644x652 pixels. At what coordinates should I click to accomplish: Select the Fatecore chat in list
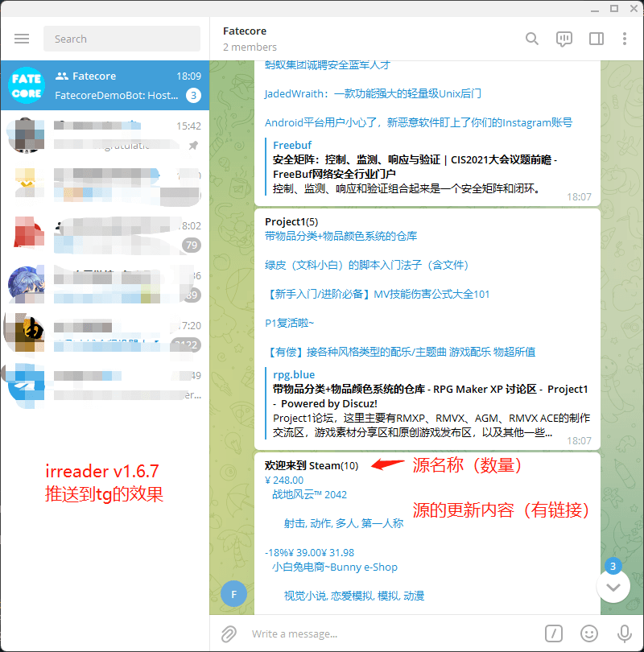(x=105, y=85)
